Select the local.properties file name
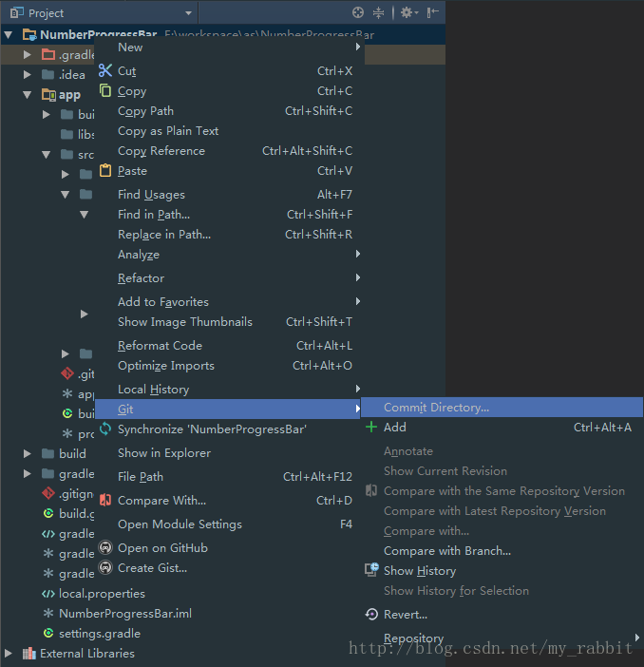644x667 pixels. [x=102, y=594]
